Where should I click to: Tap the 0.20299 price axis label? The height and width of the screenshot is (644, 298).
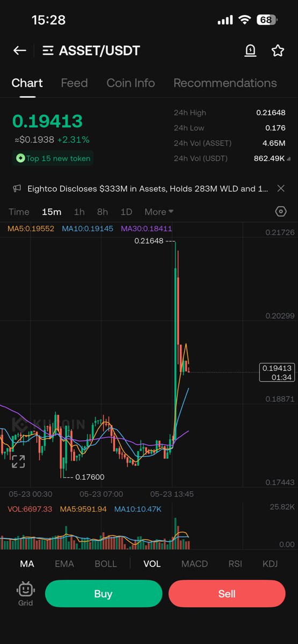coord(280,316)
